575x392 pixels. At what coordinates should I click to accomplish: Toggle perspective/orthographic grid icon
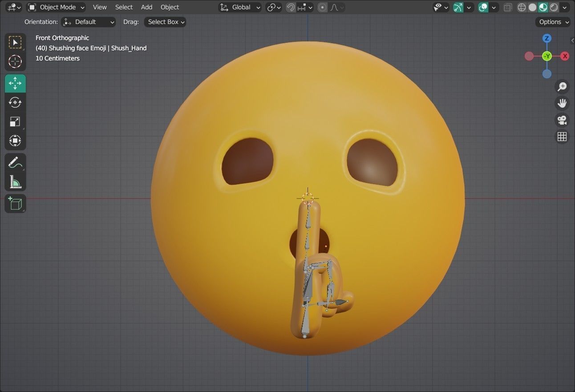click(x=562, y=137)
